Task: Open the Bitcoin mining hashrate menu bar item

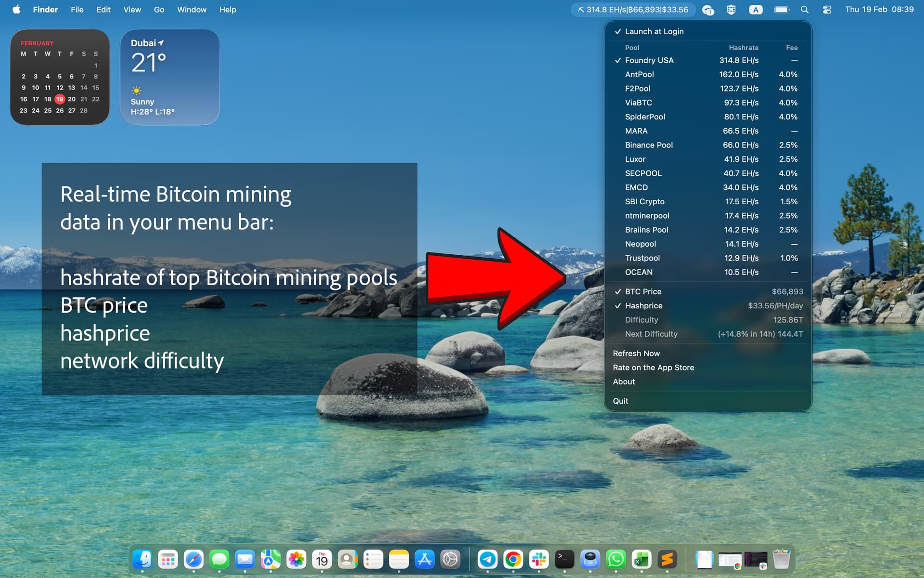Action: [632, 9]
